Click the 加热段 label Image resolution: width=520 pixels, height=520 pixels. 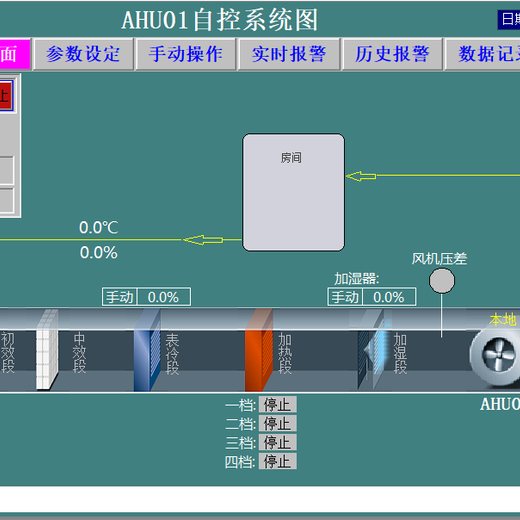(285, 353)
